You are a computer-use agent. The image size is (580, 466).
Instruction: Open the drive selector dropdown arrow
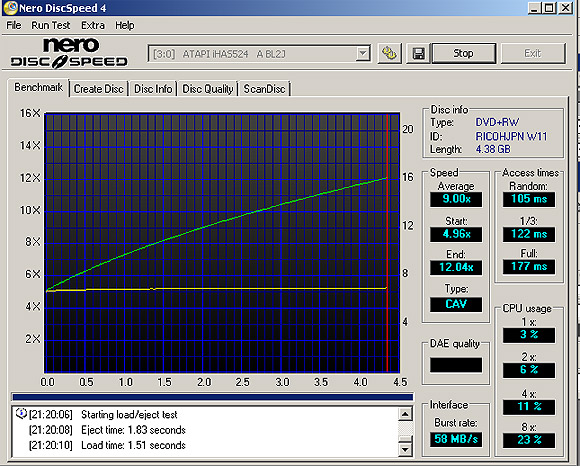(363, 54)
